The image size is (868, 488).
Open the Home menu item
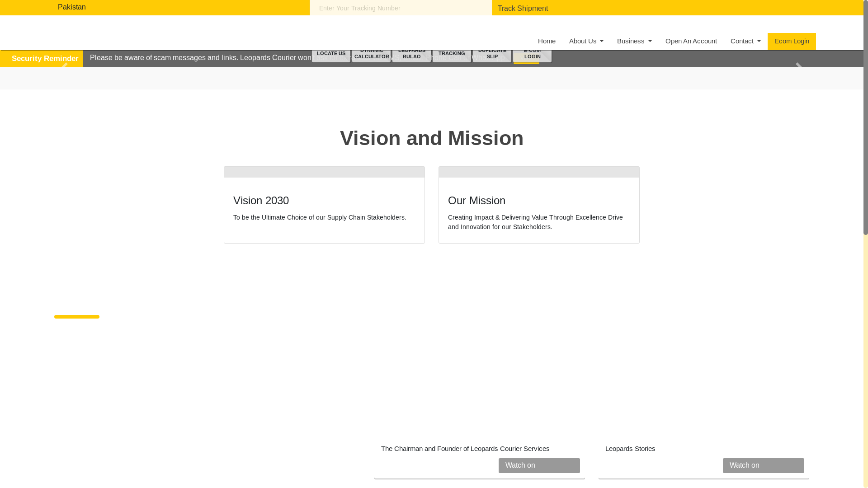pyautogui.click(x=547, y=41)
